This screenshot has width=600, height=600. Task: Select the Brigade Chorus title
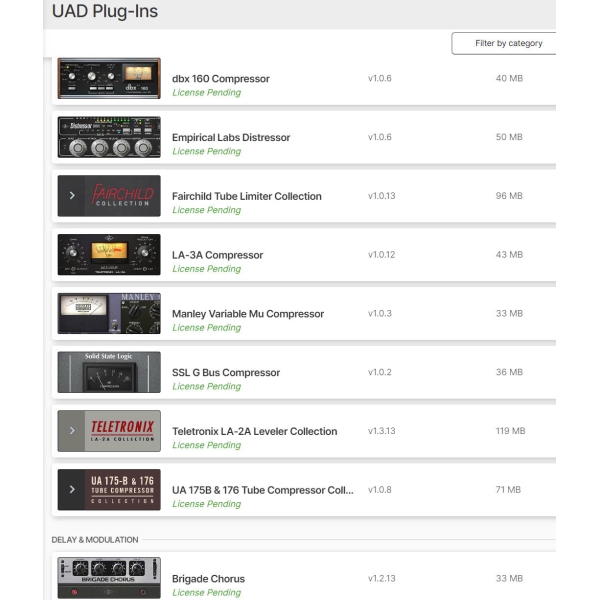pos(209,579)
